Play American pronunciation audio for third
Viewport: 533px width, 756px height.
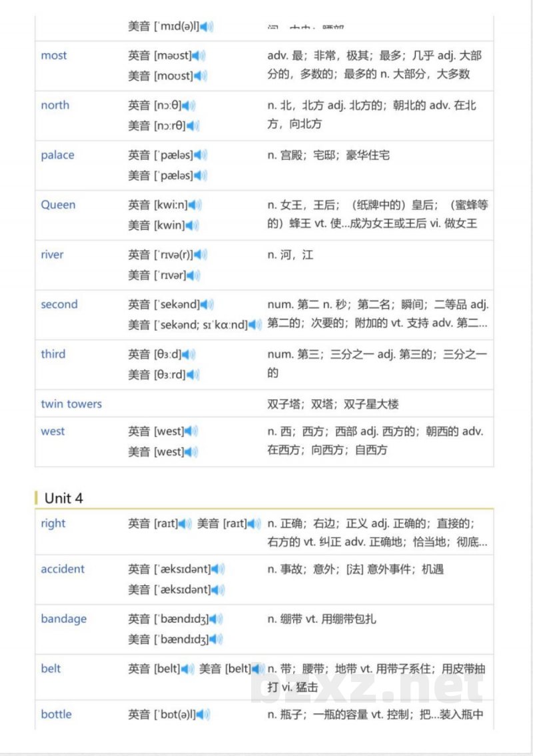pyautogui.click(x=193, y=375)
